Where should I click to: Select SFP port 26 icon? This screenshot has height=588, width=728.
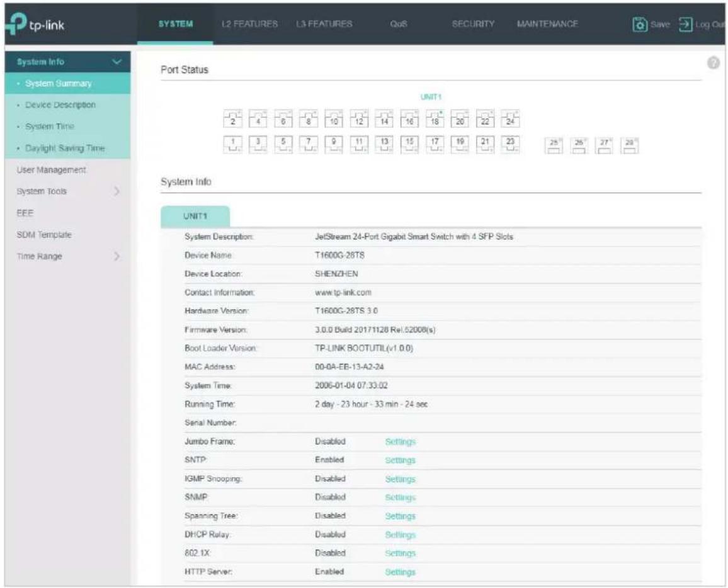tap(579, 145)
